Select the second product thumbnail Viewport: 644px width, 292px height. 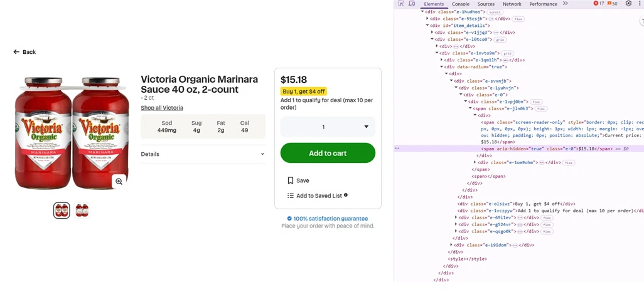pyautogui.click(x=82, y=211)
